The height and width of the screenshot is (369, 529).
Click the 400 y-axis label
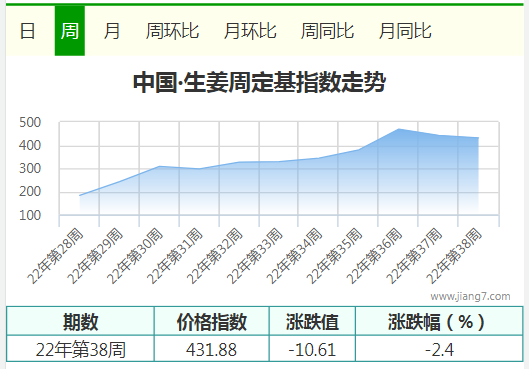30,145
